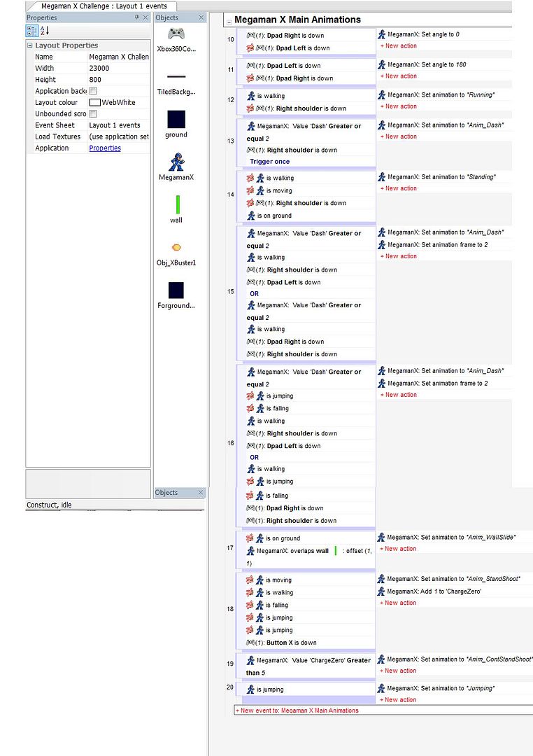
Task: Close the bottom Objects tab panel
Action: click(201, 492)
